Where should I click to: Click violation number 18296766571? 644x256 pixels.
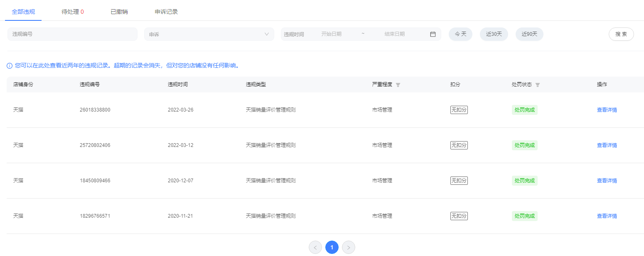click(x=95, y=216)
